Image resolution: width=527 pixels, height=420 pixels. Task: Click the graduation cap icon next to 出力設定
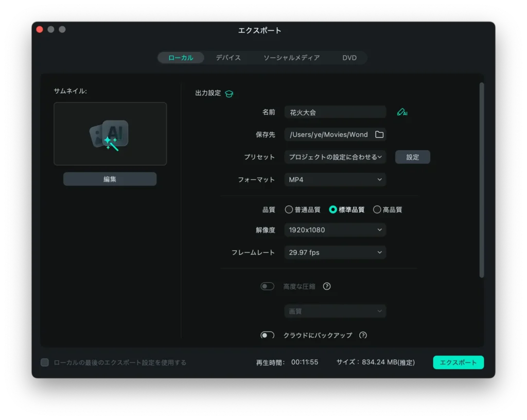[x=228, y=93]
